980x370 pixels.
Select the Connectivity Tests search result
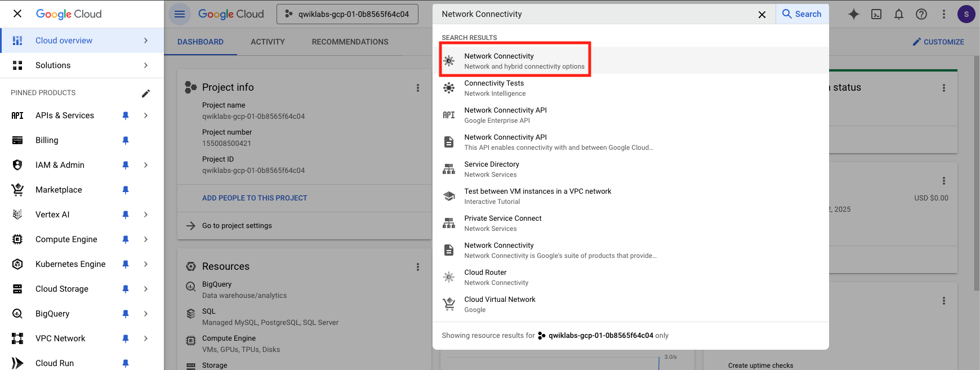pyautogui.click(x=631, y=88)
